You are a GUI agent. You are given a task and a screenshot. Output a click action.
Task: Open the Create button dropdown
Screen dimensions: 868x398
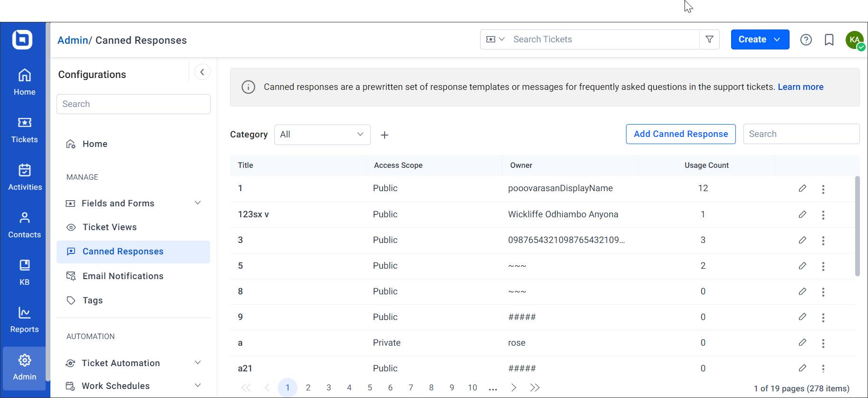click(x=760, y=39)
